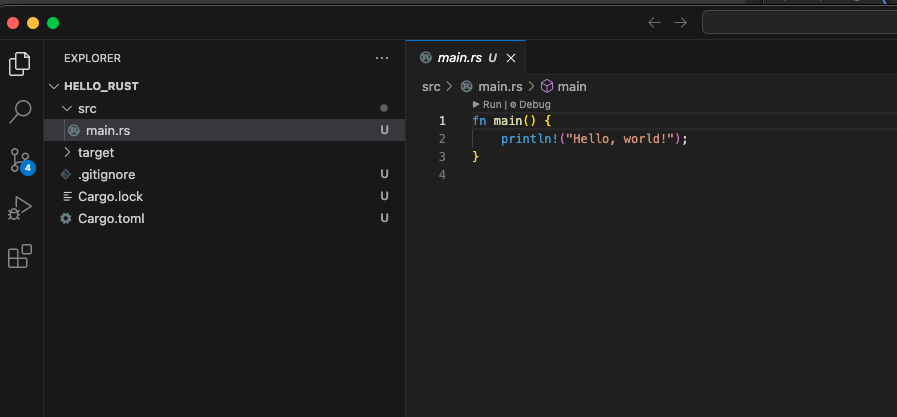Open the .gitignore file
The height and width of the screenshot is (417, 897).
click(224, 174)
